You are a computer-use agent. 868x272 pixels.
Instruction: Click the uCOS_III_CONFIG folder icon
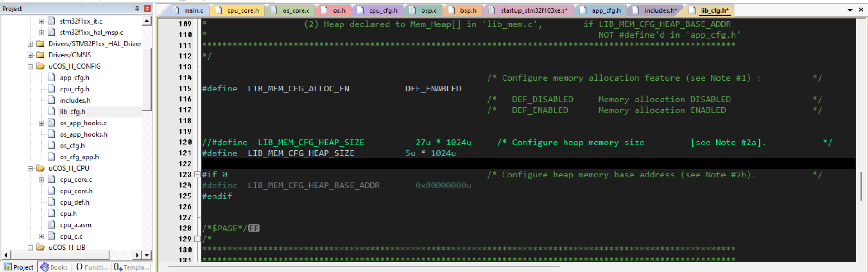click(x=40, y=67)
